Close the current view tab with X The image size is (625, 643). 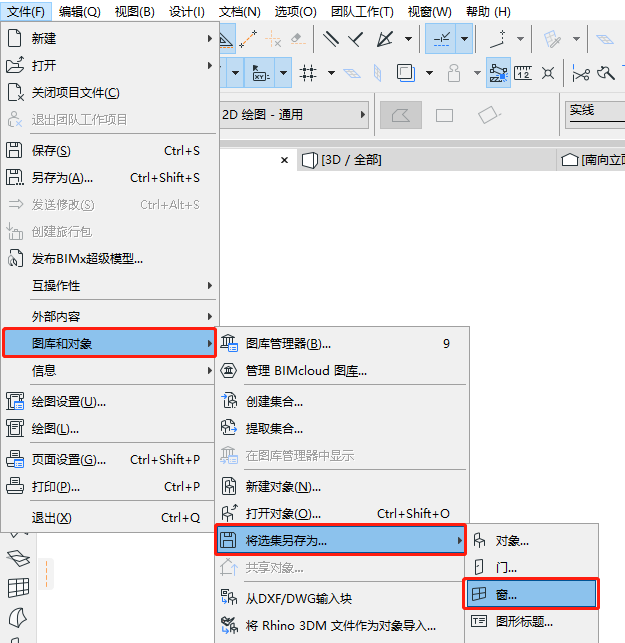click(x=284, y=160)
